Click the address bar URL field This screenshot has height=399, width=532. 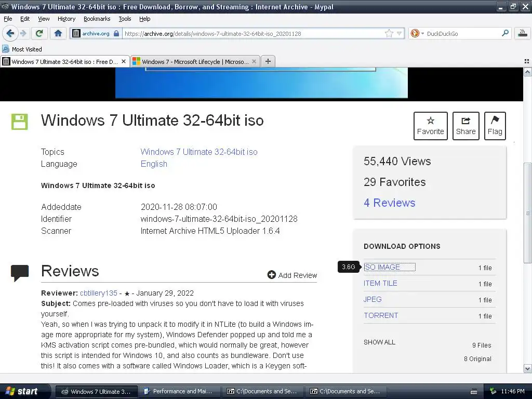coord(254,34)
